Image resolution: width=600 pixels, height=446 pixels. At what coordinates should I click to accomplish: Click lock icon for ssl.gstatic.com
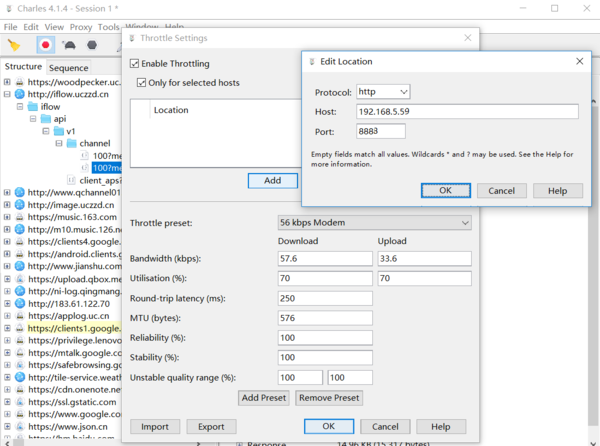pyautogui.click(x=20, y=402)
